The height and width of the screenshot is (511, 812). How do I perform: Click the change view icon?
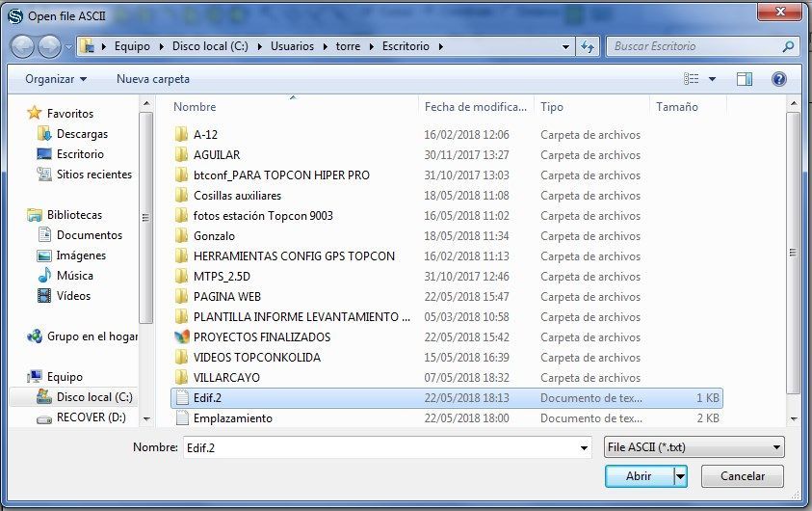point(692,79)
